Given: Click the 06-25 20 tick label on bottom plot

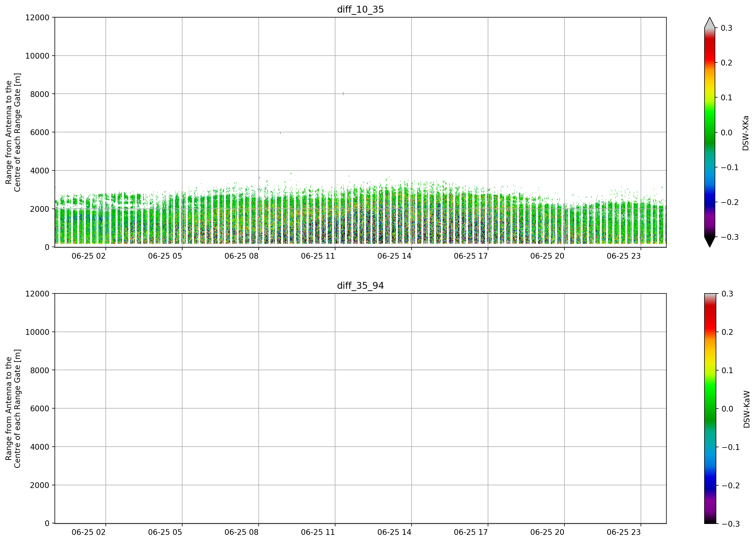Looking at the screenshot, I should [547, 532].
